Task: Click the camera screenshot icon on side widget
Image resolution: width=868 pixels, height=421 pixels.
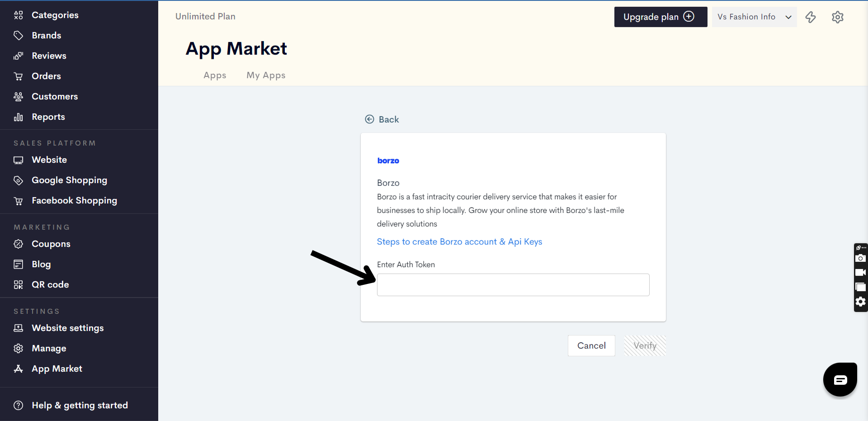Action: click(x=860, y=258)
